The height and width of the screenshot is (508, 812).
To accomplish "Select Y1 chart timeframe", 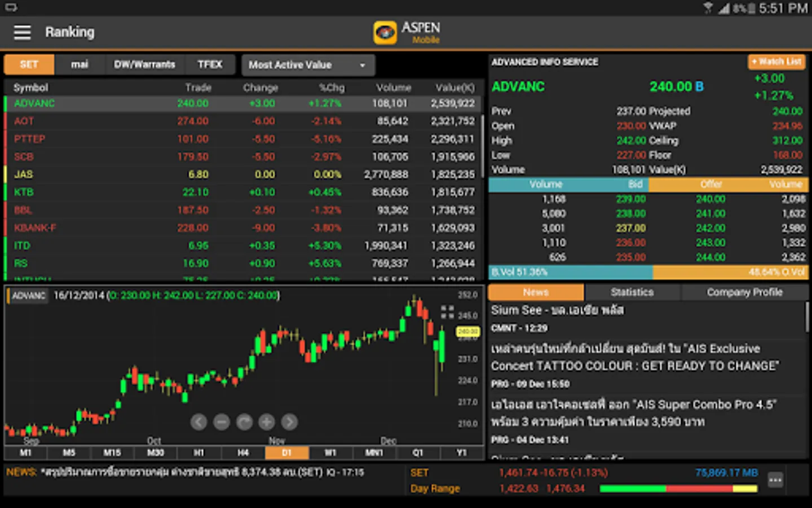I will [x=461, y=453].
